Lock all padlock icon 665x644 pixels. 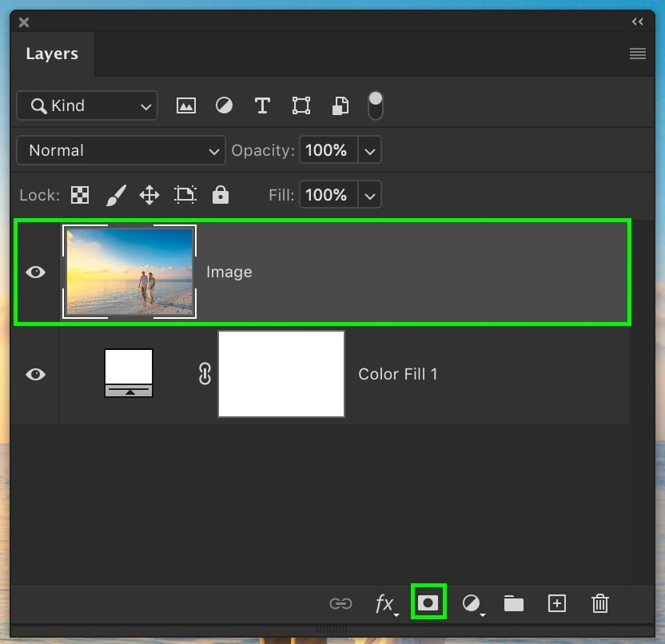coord(221,195)
